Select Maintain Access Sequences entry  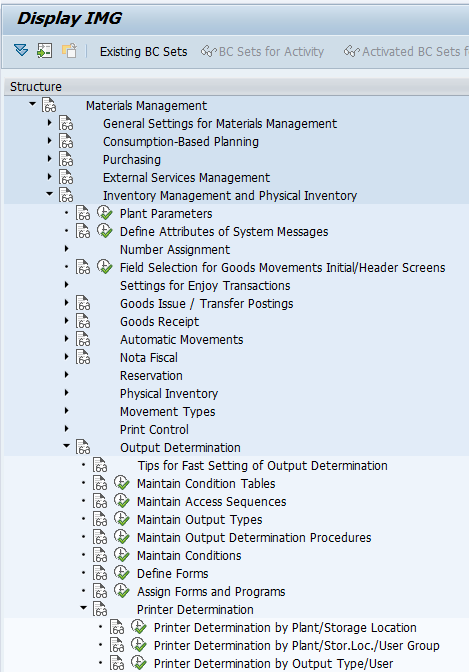(212, 501)
